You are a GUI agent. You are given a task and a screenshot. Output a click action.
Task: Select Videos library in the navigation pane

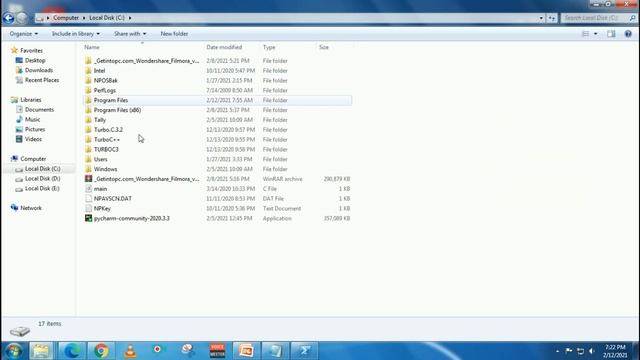click(33, 139)
